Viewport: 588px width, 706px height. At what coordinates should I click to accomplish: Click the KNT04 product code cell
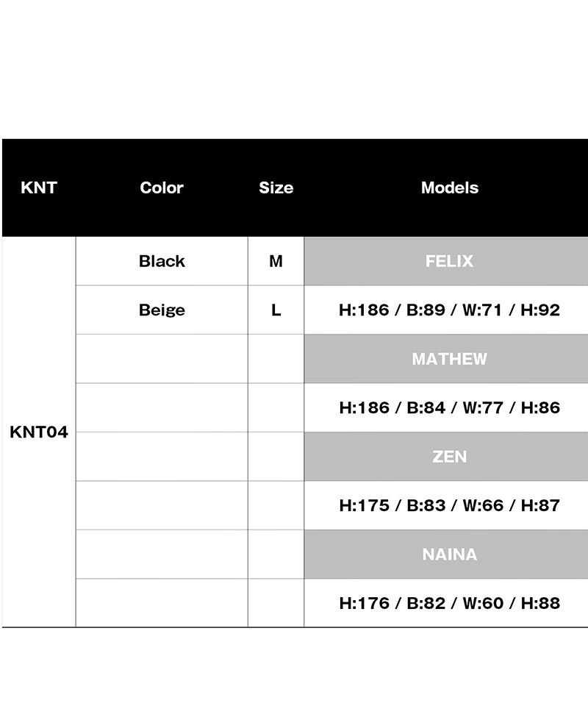click(x=39, y=432)
